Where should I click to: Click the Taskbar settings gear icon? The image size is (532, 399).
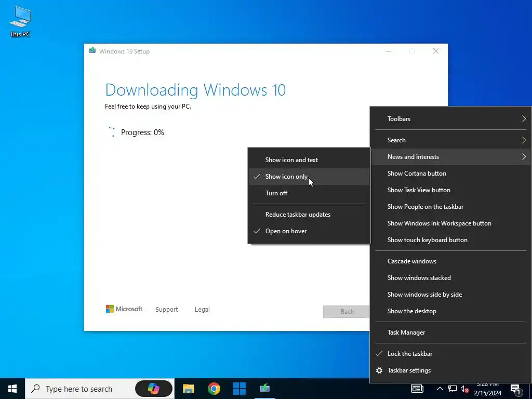pos(379,370)
